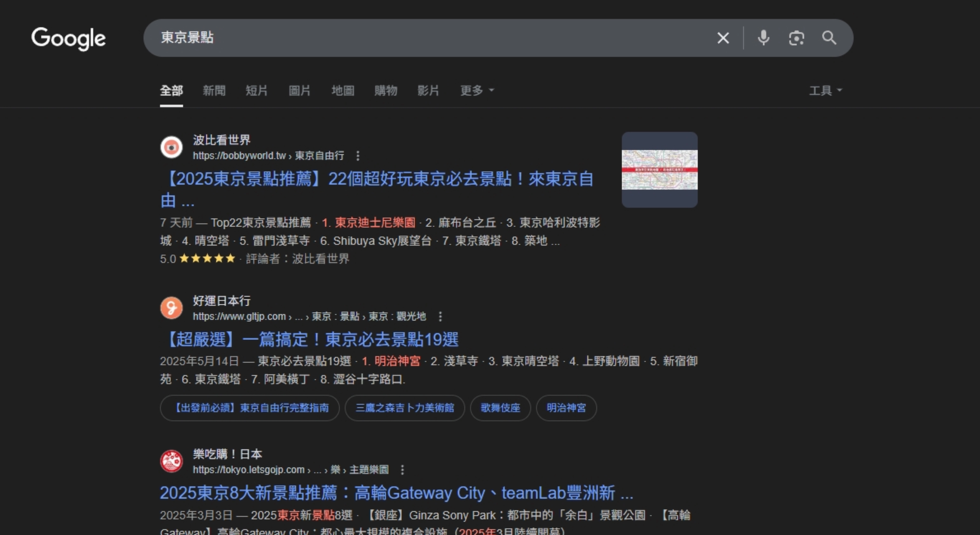This screenshot has height=535, width=980.
Task: Open 【2025東京景點推薦】22個超好玩 result link
Action: [x=377, y=189]
